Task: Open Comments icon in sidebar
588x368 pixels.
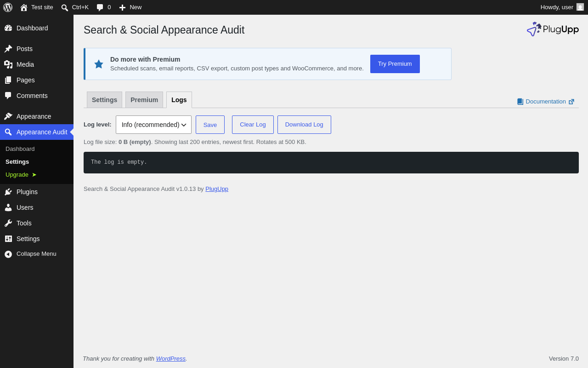Action: point(8,96)
